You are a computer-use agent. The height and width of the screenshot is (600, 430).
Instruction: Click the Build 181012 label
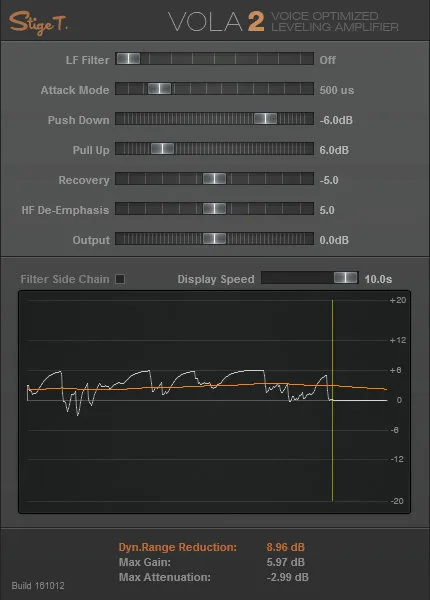(38, 585)
